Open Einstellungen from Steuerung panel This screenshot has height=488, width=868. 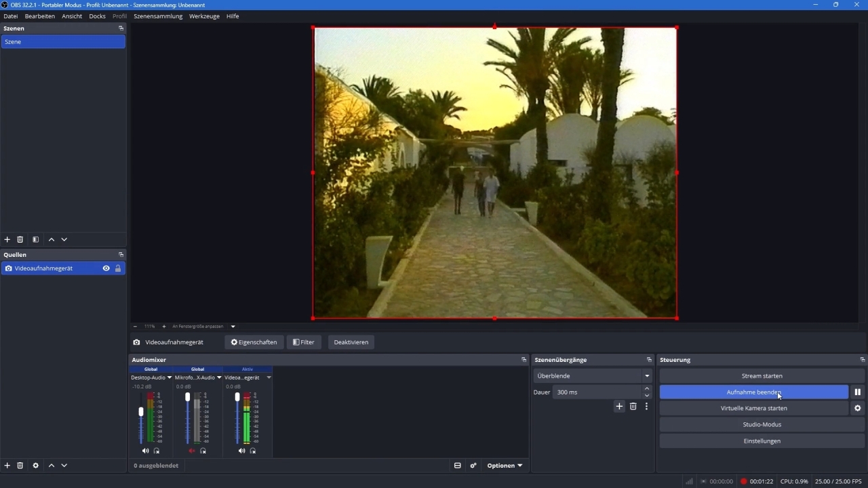pos(762,441)
